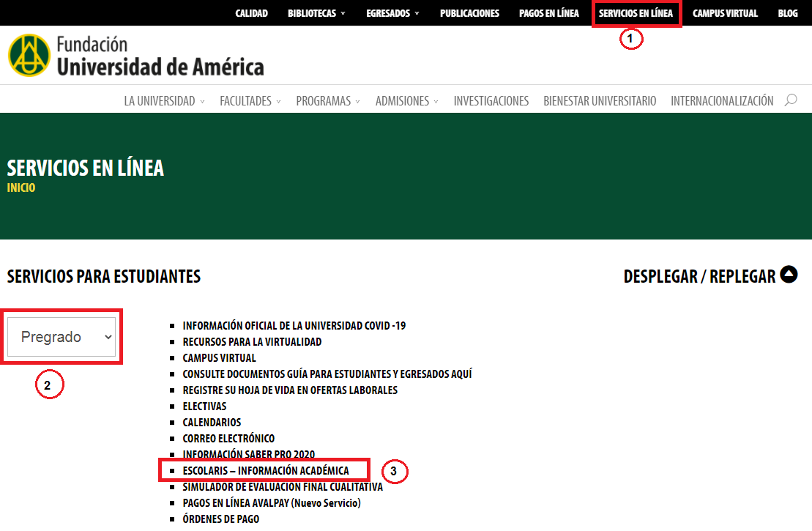812x531 pixels.
Task: Open Campus Virtual in the top bar
Action: click(x=725, y=13)
